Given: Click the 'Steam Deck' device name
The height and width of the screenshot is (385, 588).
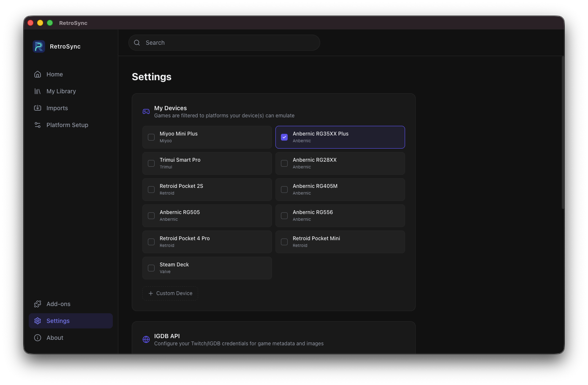Looking at the screenshot, I should click(174, 265).
